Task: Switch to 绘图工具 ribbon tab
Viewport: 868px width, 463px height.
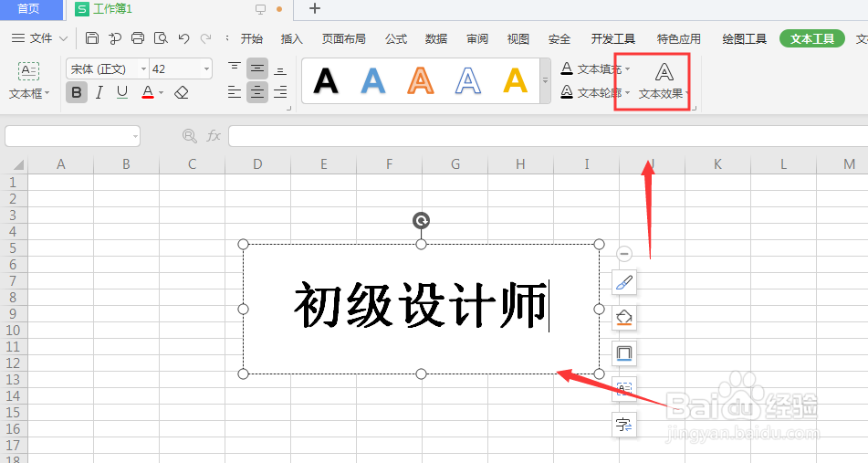Action: click(x=745, y=38)
